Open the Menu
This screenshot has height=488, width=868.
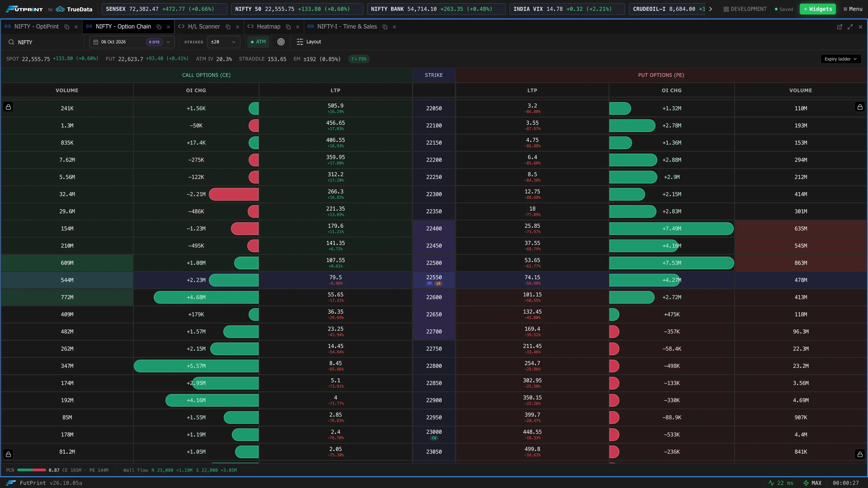853,9
